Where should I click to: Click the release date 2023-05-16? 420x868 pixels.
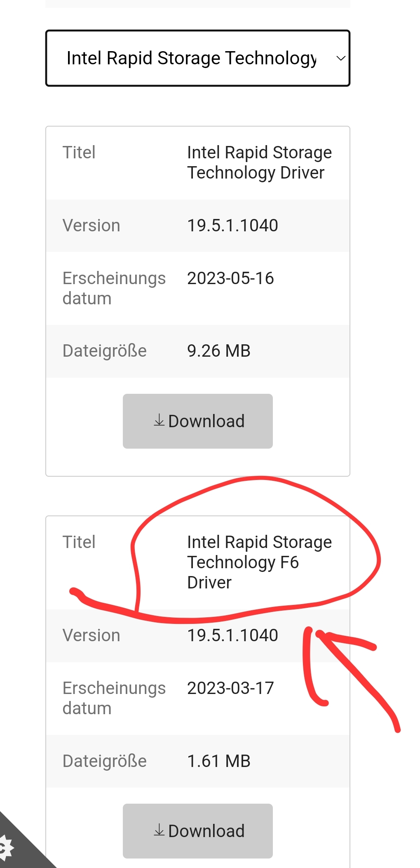click(230, 278)
